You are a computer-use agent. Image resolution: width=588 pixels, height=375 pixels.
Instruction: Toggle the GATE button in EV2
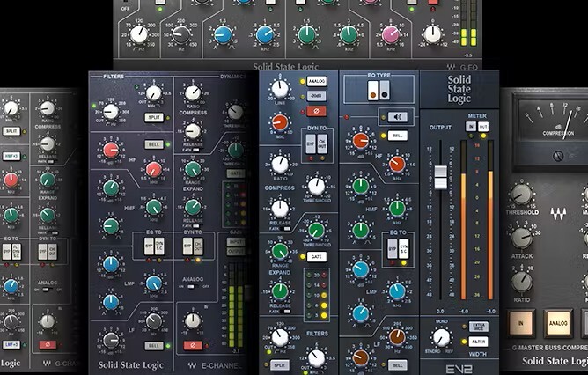[317, 257]
